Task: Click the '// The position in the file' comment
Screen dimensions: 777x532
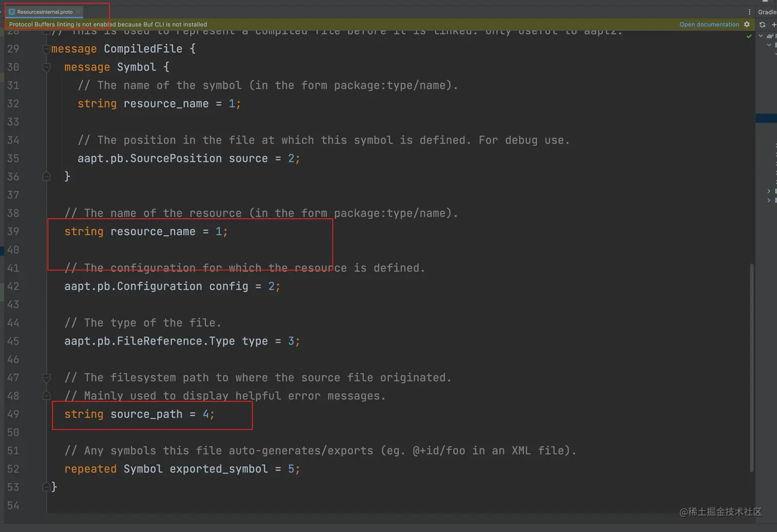Action: pyautogui.click(x=324, y=140)
